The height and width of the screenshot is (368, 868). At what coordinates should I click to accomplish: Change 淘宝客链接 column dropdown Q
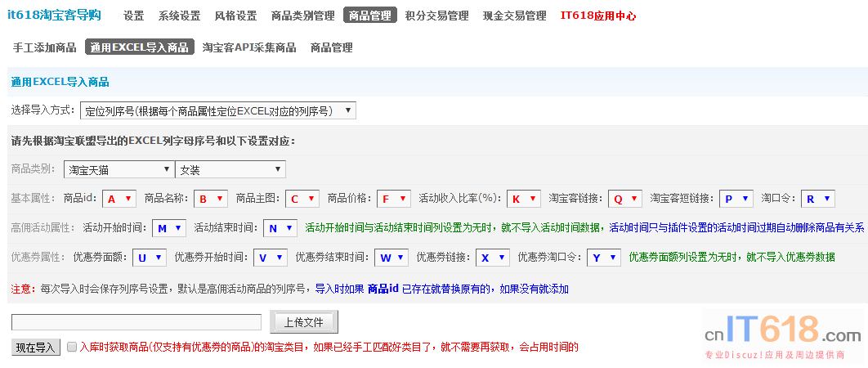click(625, 199)
